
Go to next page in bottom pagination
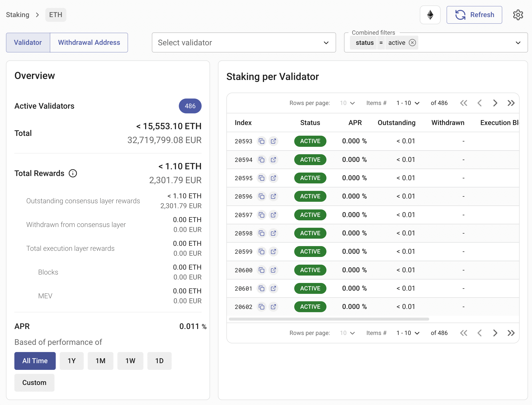click(495, 333)
